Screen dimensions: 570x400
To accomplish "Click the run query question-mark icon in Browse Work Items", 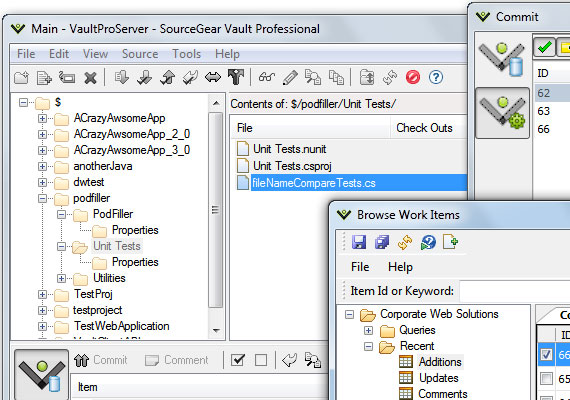I will click(428, 242).
